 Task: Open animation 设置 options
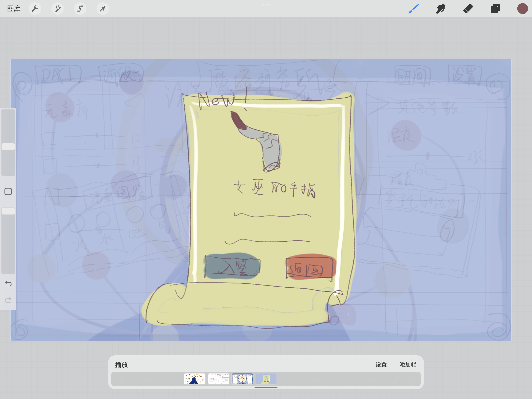[x=381, y=365]
